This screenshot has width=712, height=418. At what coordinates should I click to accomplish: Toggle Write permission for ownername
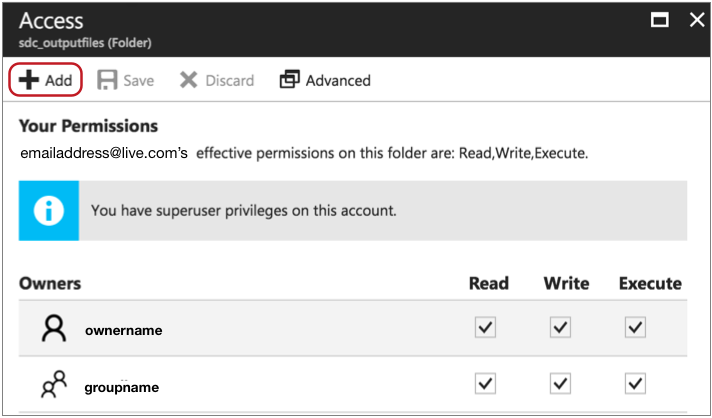(560, 328)
